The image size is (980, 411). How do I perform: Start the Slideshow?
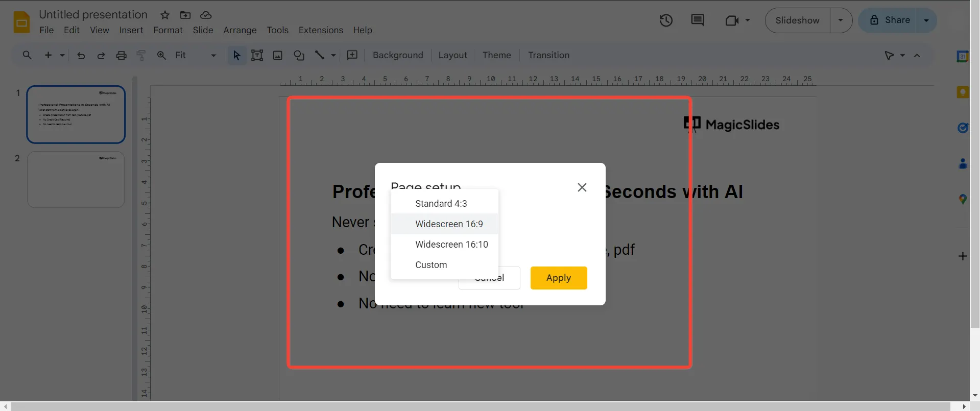click(x=797, y=20)
